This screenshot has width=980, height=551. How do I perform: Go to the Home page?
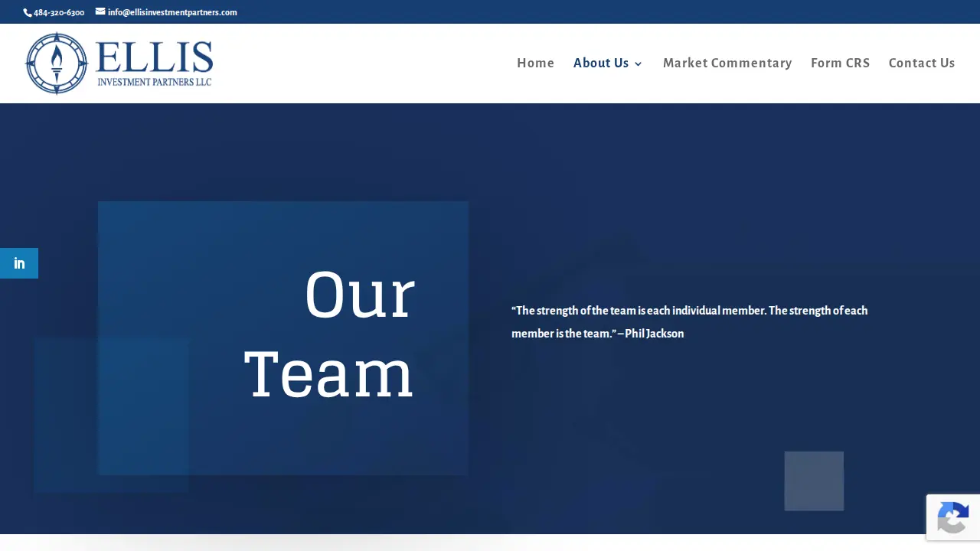(x=535, y=64)
